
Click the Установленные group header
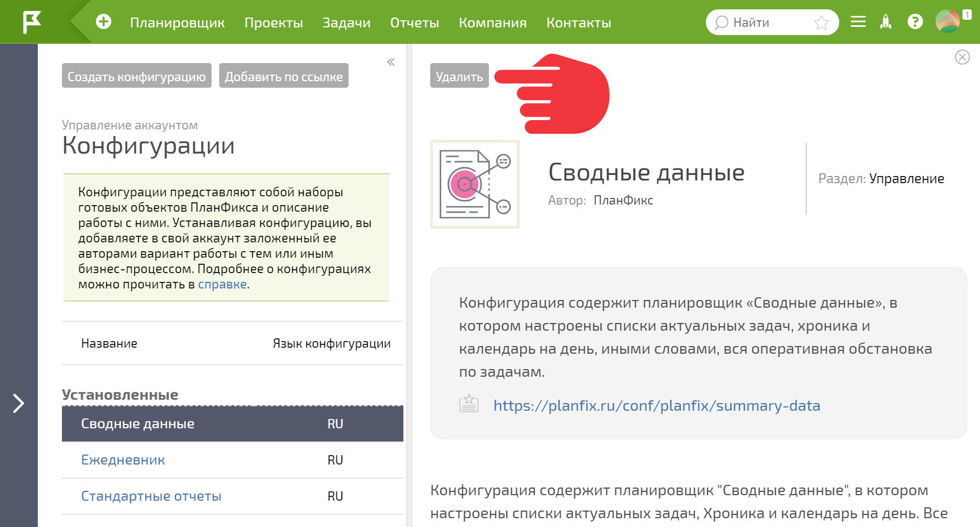point(120,395)
